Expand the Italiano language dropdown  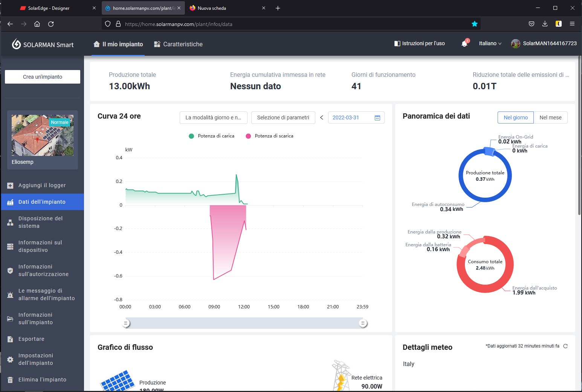490,44
